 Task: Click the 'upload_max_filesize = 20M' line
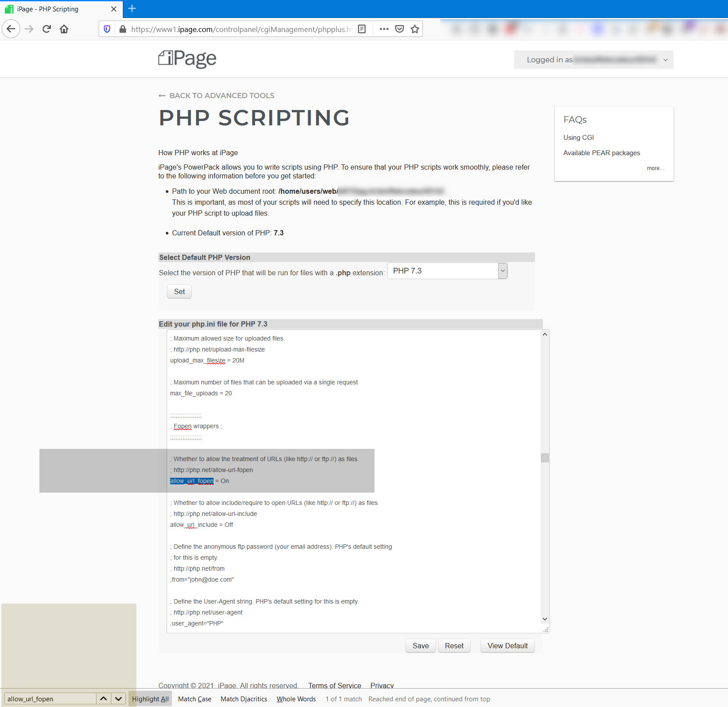tap(207, 360)
